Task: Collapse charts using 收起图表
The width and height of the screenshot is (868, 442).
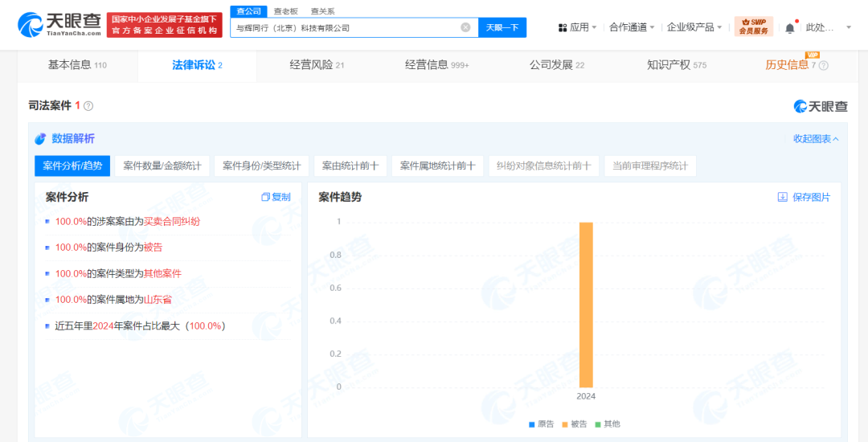Action: point(816,139)
